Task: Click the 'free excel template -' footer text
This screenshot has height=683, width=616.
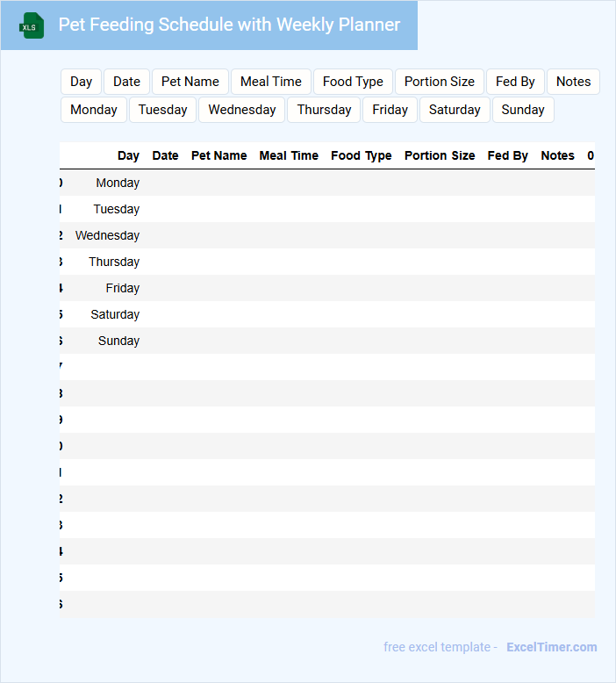Action: pyautogui.click(x=441, y=647)
